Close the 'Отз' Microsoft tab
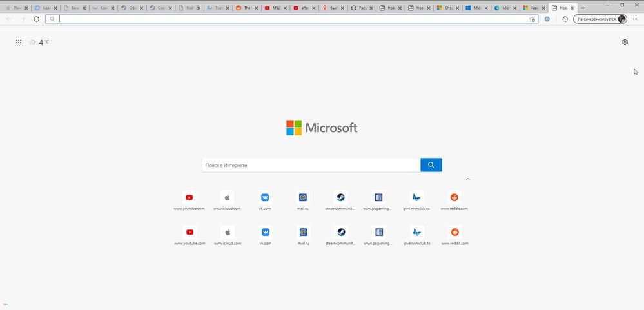Screen dimensions: 644x310 click(x=457, y=8)
